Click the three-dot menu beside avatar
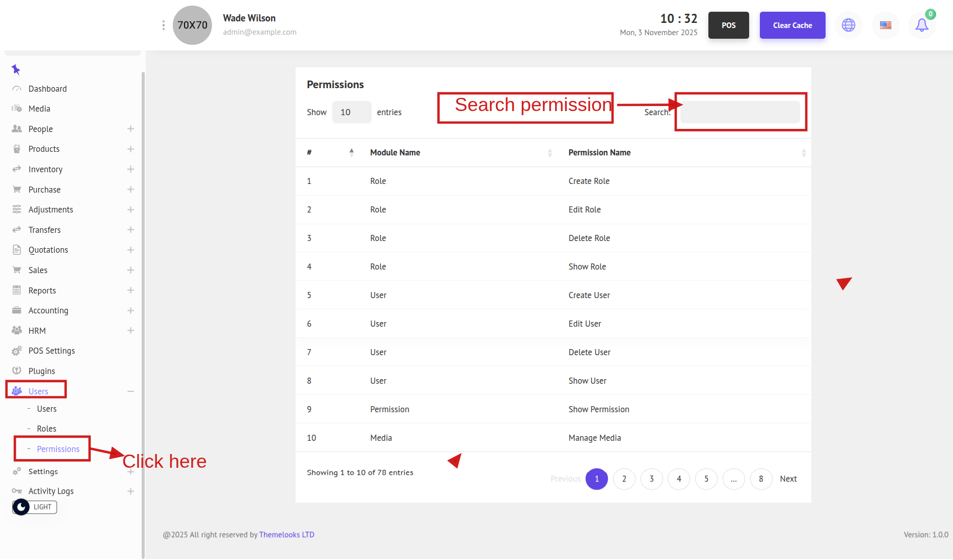Image resolution: width=953 pixels, height=560 pixels. (x=163, y=25)
